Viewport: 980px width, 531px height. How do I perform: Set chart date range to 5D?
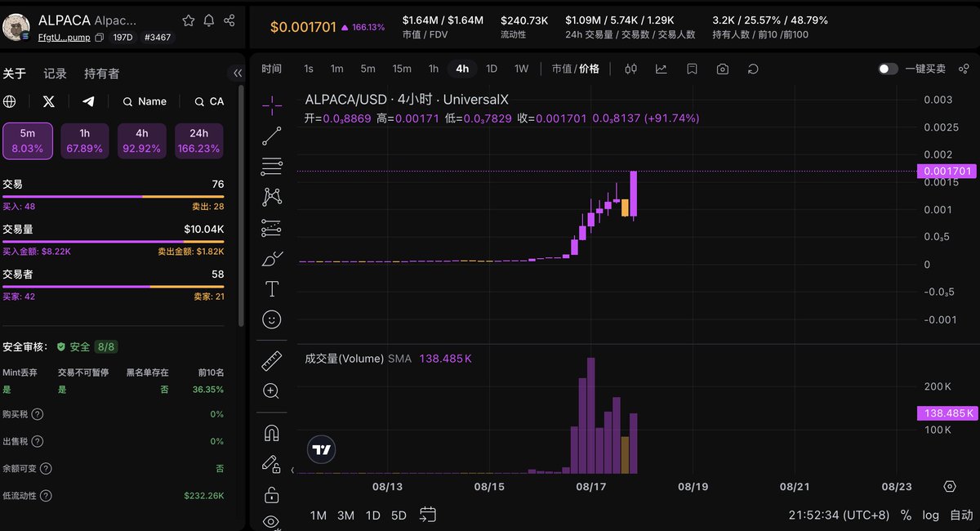click(x=399, y=515)
